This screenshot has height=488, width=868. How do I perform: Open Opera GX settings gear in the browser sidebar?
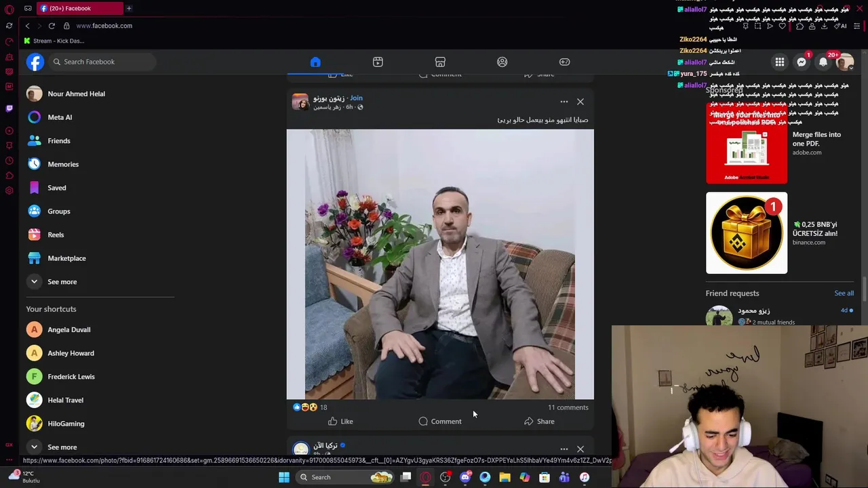pyautogui.click(x=9, y=190)
